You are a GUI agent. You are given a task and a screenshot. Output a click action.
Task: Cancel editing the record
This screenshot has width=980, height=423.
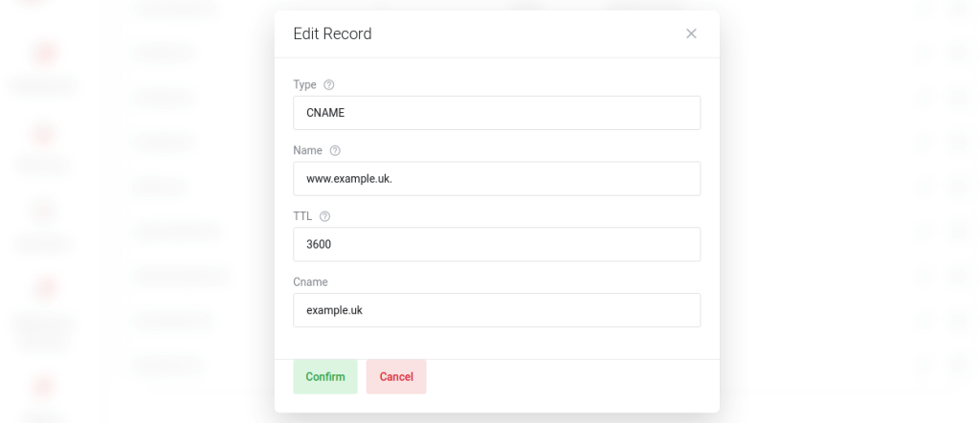coord(396,377)
